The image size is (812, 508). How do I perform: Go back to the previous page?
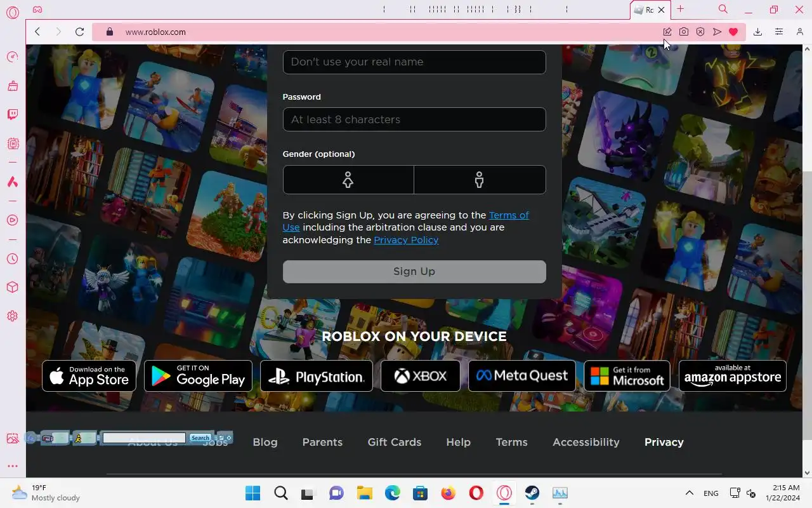(37, 32)
